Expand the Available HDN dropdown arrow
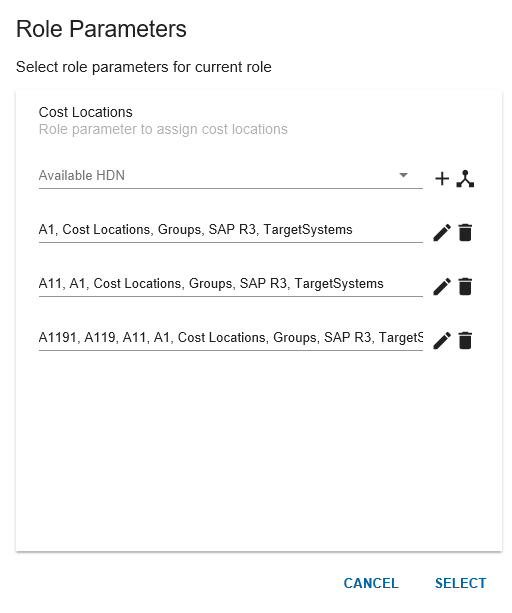 point(403,175)
